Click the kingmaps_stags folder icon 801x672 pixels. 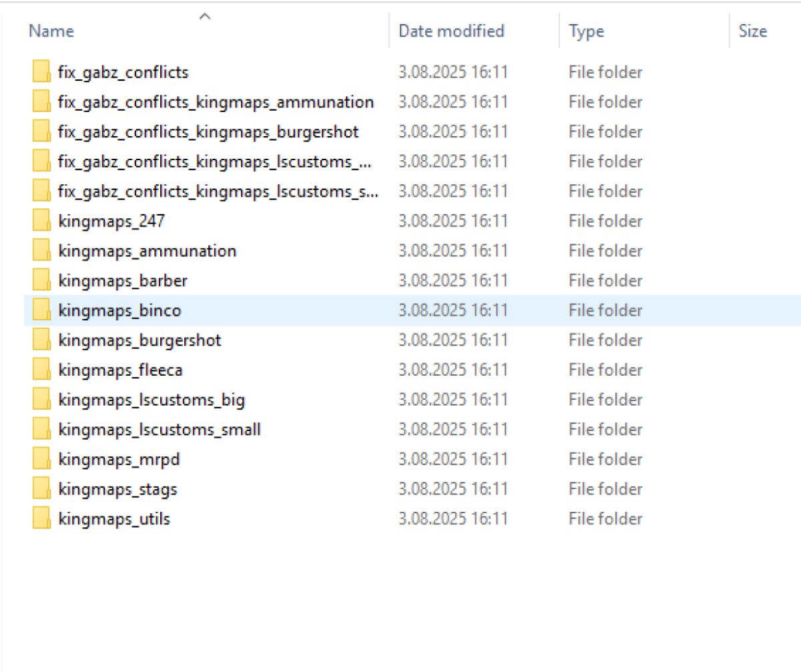41,489
